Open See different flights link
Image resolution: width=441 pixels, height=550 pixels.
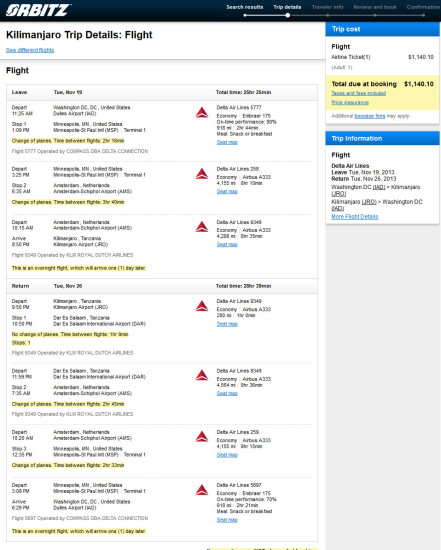click(x=30, y=50)
